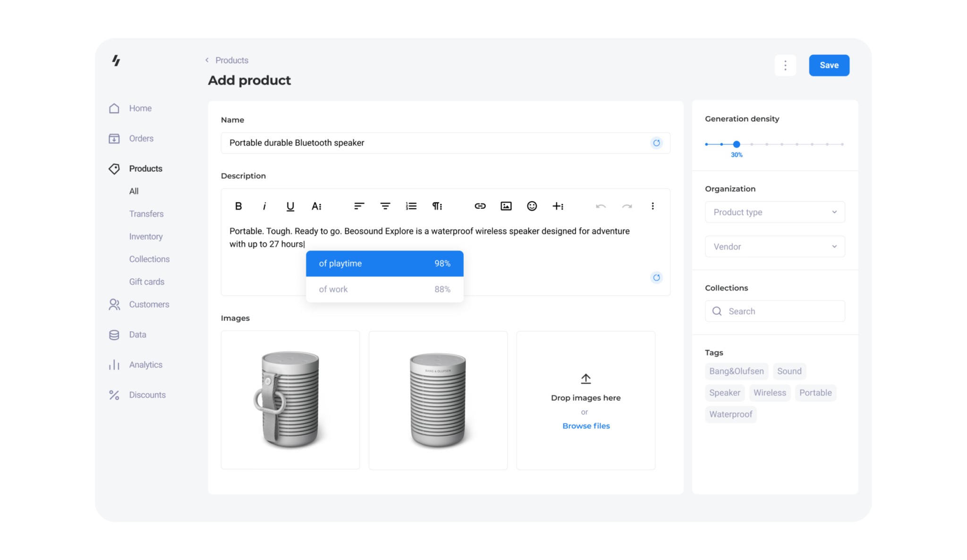The image size is (967, 560).
Task: Open the insert more plus menu
Action: coord(558,206)
